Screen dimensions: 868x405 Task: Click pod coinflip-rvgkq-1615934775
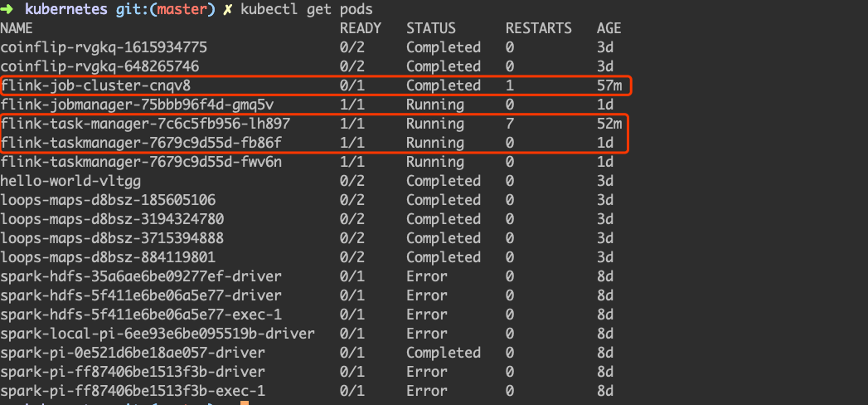pyautogui.click(x=104, y=47)
